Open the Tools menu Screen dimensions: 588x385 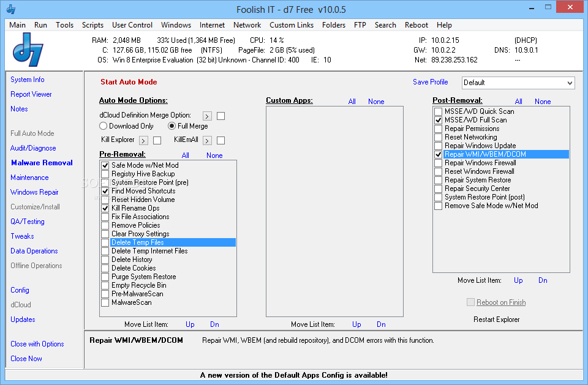(64, 25)
